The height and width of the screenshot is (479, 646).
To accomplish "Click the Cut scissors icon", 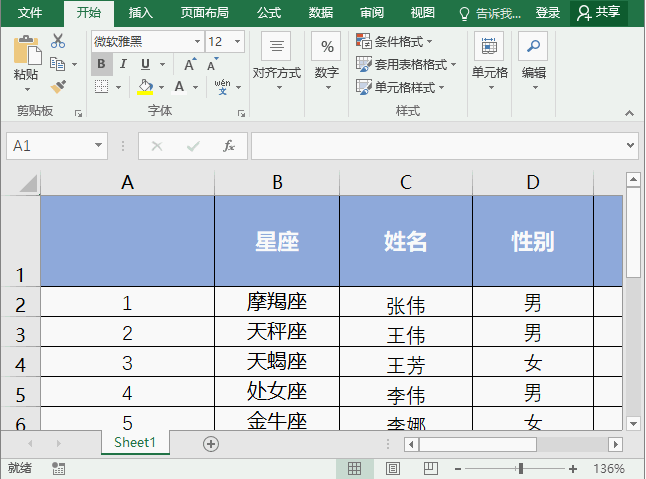I will (58, 41).
